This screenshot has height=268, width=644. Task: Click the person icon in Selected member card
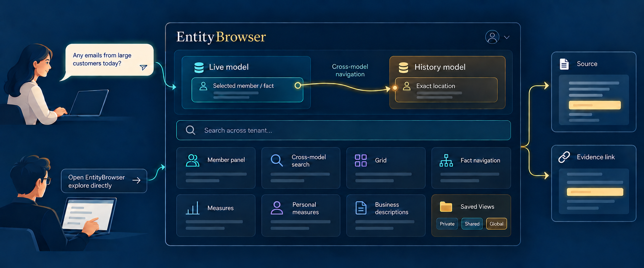coord(203,86)
